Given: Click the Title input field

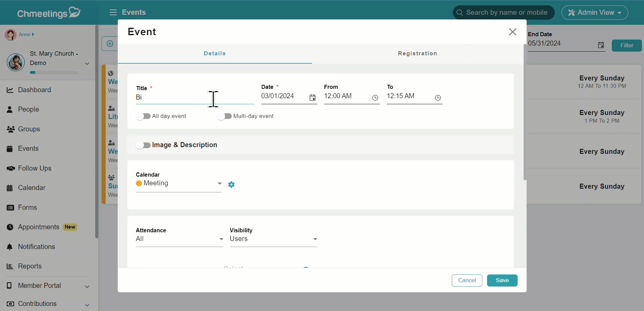Looking at the screenshot, I should coord(195,98).
